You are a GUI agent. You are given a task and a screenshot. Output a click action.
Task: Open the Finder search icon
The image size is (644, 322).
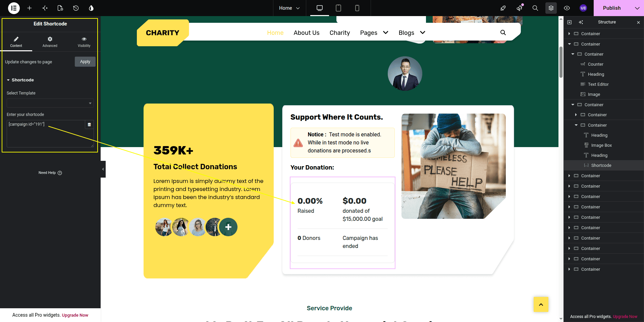pyautogui.click(x=535, y=8)
